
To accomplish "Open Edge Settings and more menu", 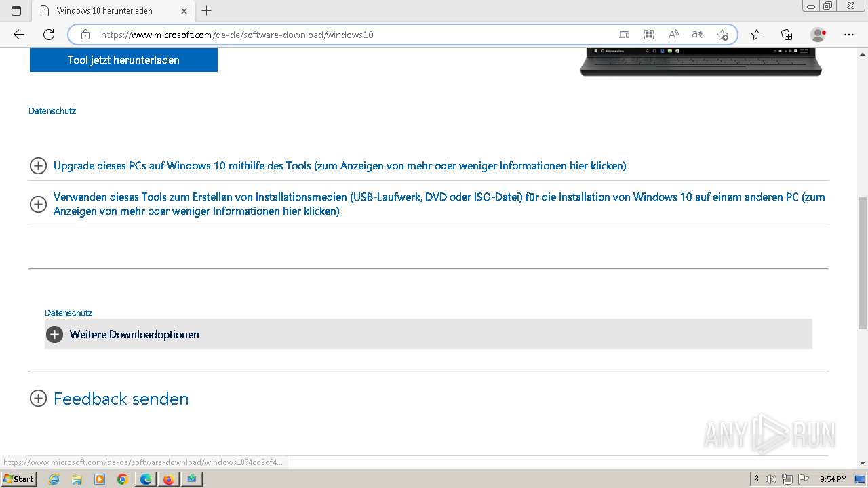I will (849, 35).
